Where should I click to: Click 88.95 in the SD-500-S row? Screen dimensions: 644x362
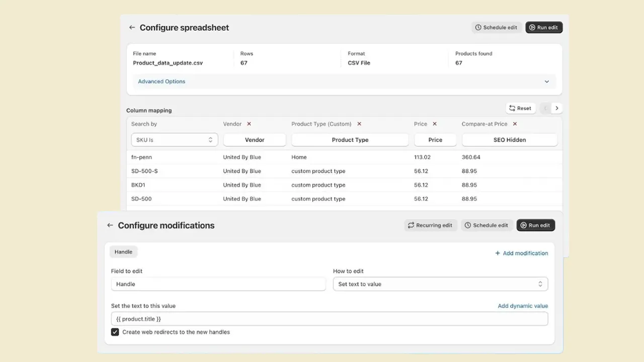point(469,171)
